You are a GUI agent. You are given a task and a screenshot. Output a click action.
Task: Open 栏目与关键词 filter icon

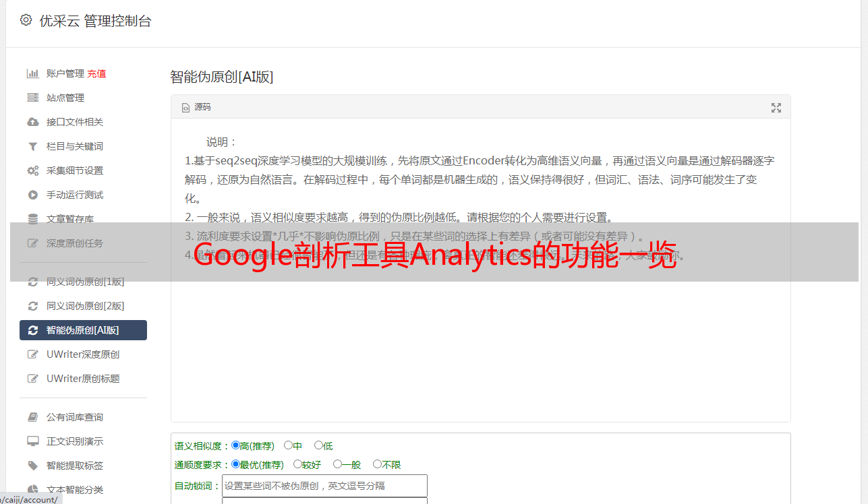(32, 146)
